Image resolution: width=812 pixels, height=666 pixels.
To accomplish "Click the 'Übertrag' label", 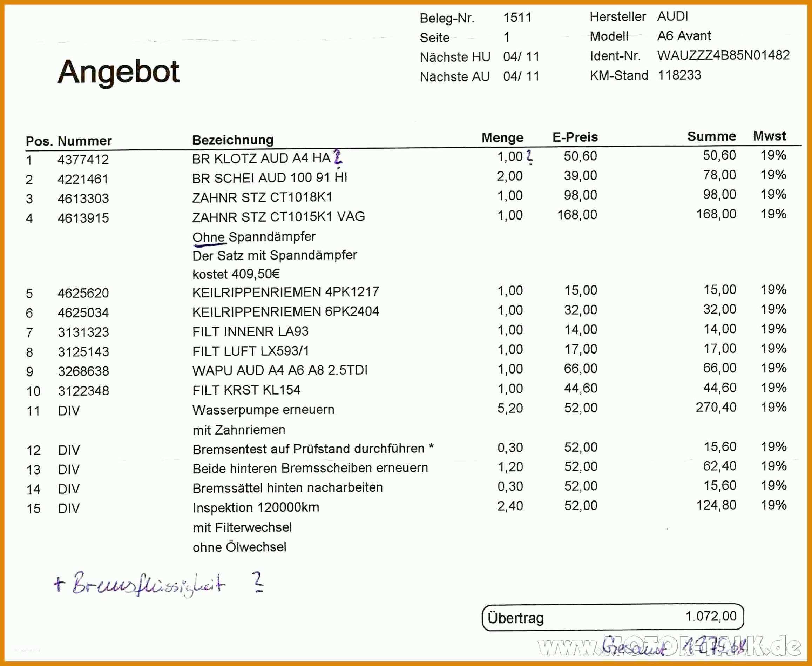I will pyautogui.click(x=515, y=618).
